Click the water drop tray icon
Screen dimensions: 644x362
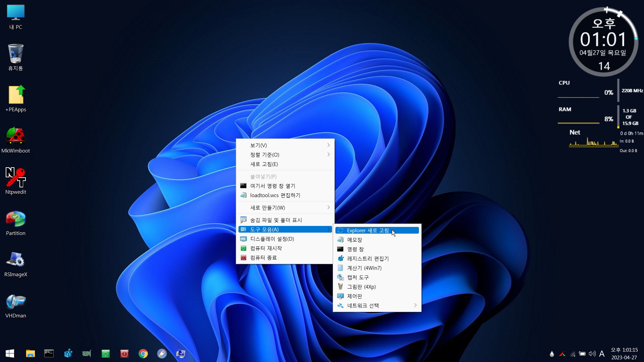coord(552,354)
